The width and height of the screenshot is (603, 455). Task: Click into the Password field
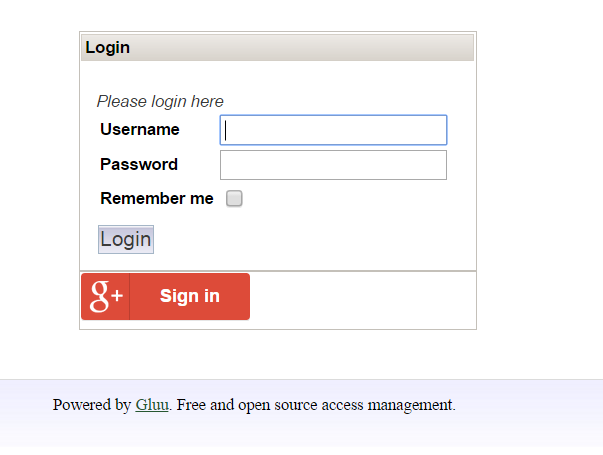pyautogui.click(x=333, y=165)
